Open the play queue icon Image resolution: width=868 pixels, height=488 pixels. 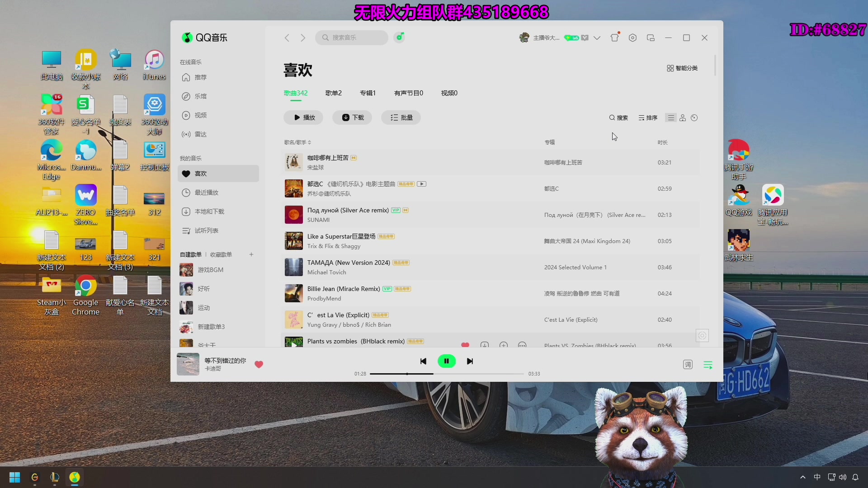[708, 365]
